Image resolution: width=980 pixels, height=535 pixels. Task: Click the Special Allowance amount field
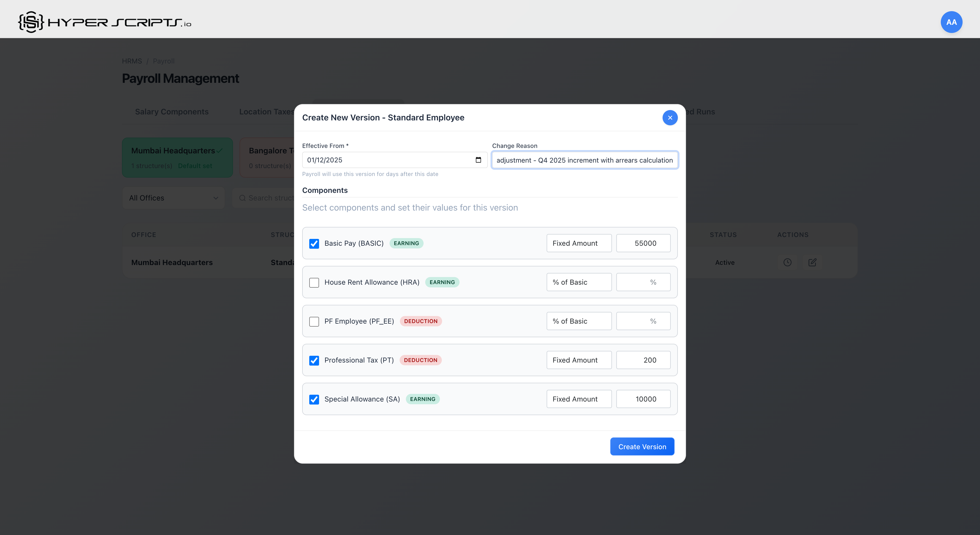(x=643, y=399)
